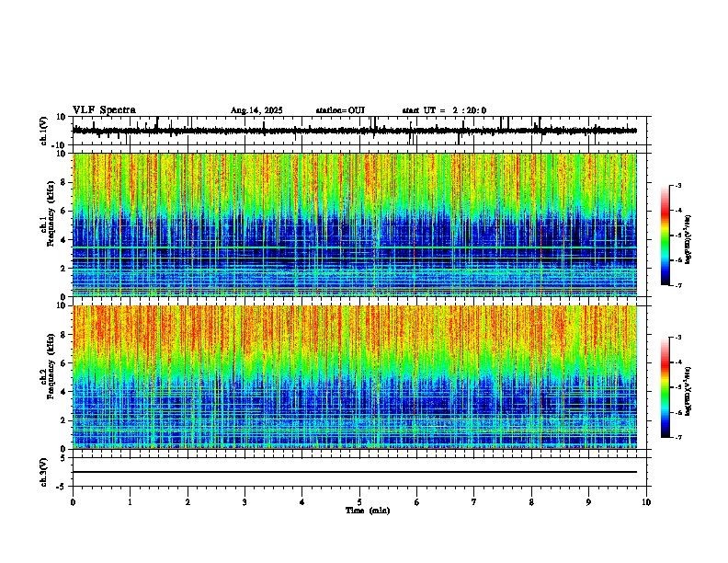Screen dimensions: 728x563
Task: Click the "station=OUI" label
Action: click(x=340, y=110)
